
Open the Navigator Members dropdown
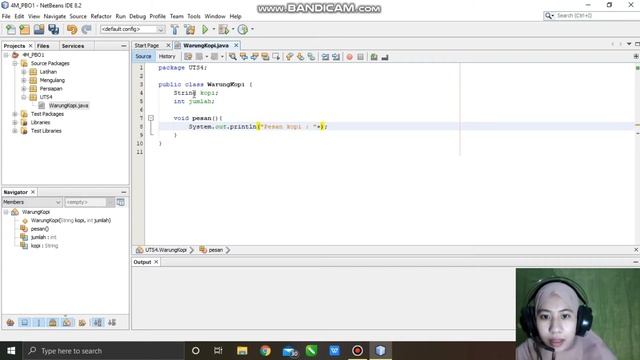coord(32,202)
